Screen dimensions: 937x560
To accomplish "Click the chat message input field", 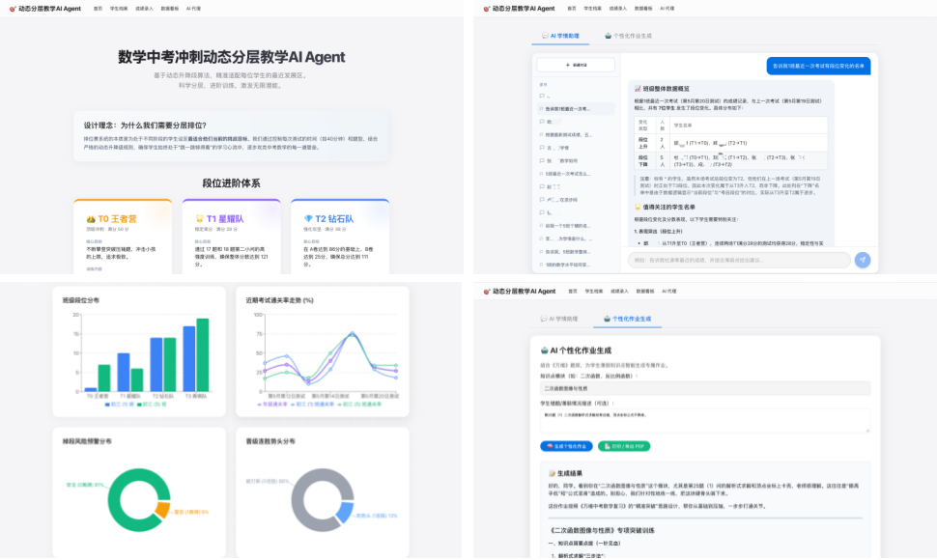I will [739, 260].
